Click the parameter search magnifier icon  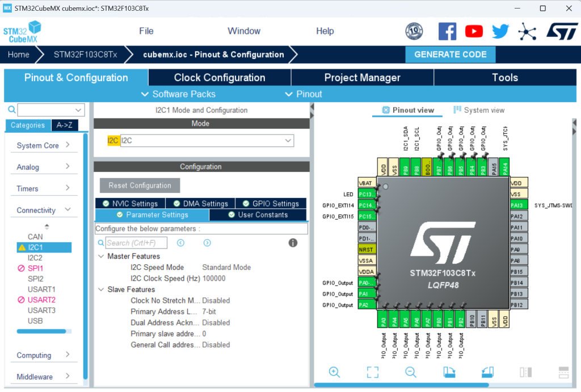click(101, 243)
